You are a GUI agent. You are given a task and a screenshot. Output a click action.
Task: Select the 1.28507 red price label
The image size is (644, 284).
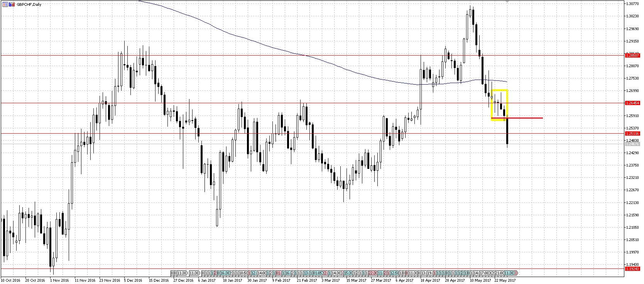click(x=632, y=55)
